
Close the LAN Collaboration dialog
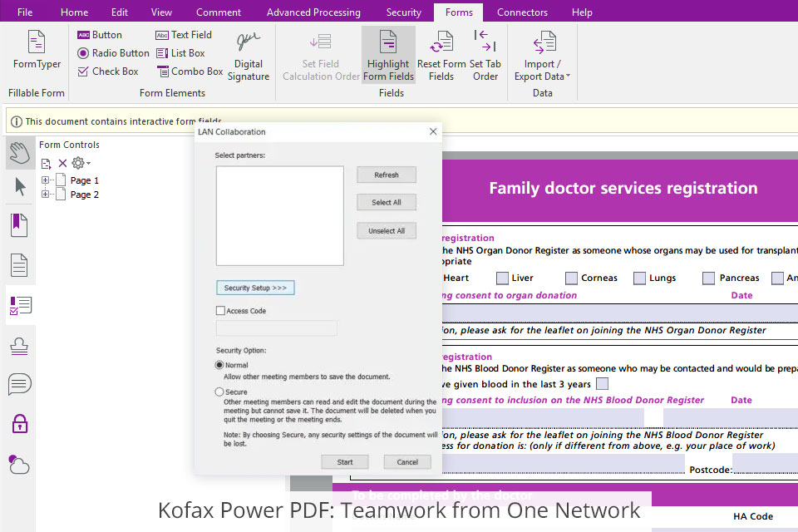tap(433, 131)
